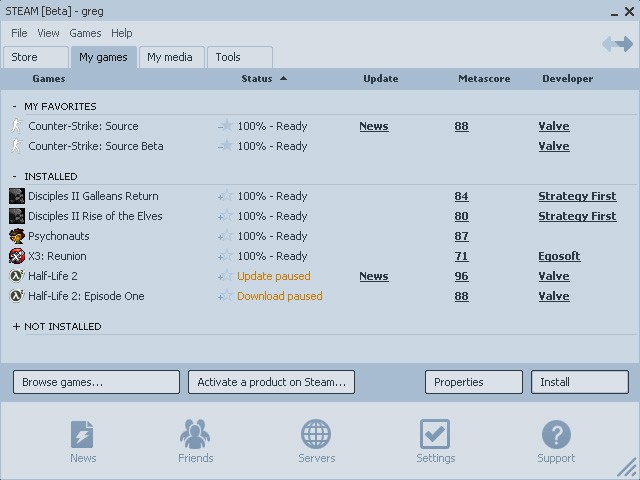Open the Egosoft developer link

[x=559, y=256]
